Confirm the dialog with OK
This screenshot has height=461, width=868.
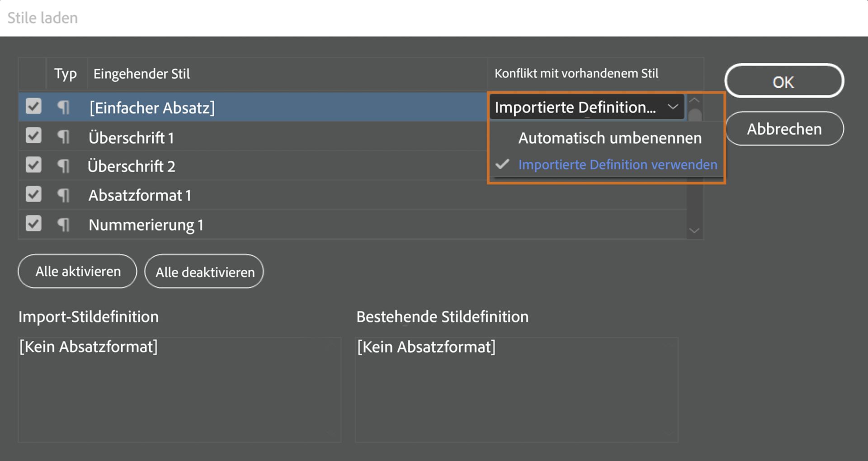click(784, 82)
